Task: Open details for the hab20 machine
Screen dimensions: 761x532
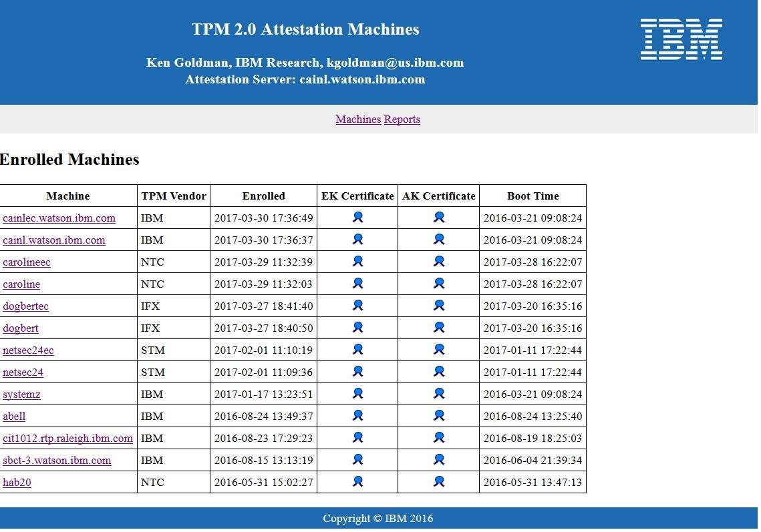Action: (16, 482)
